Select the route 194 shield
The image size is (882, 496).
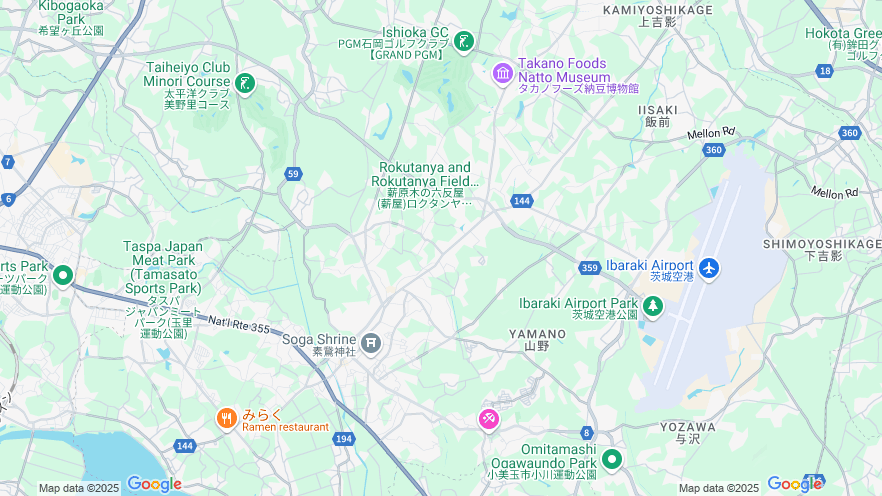point(344,439)
